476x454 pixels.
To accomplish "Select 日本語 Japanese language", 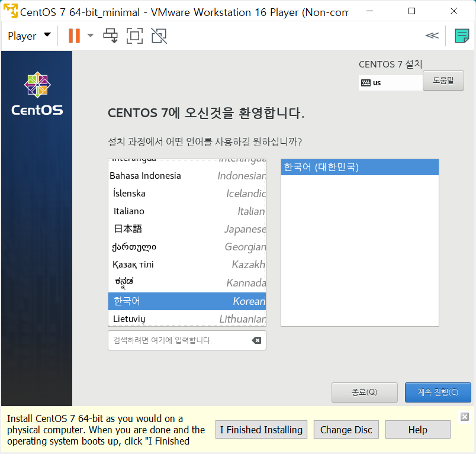I will tap(187, 229).
